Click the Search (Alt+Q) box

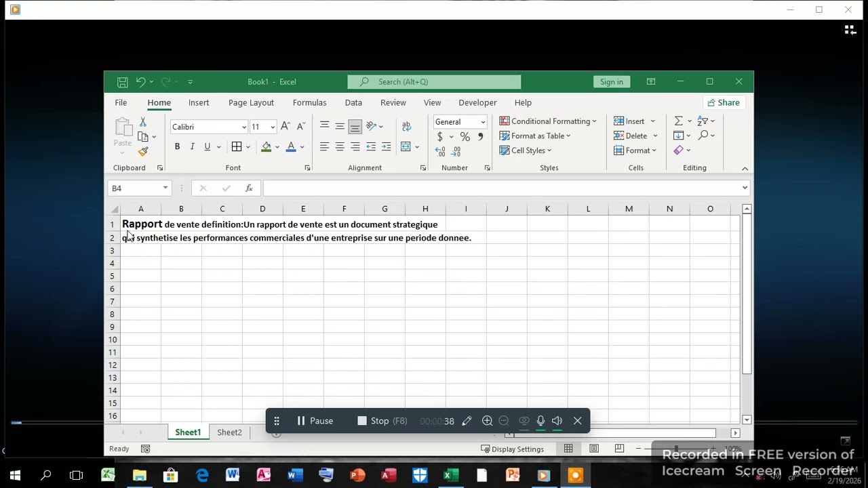pyautogui.click(x=434, y=82)
